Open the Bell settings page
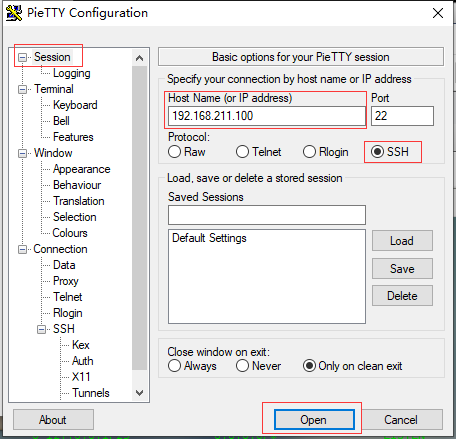456x439 pixels. point(61,121)
